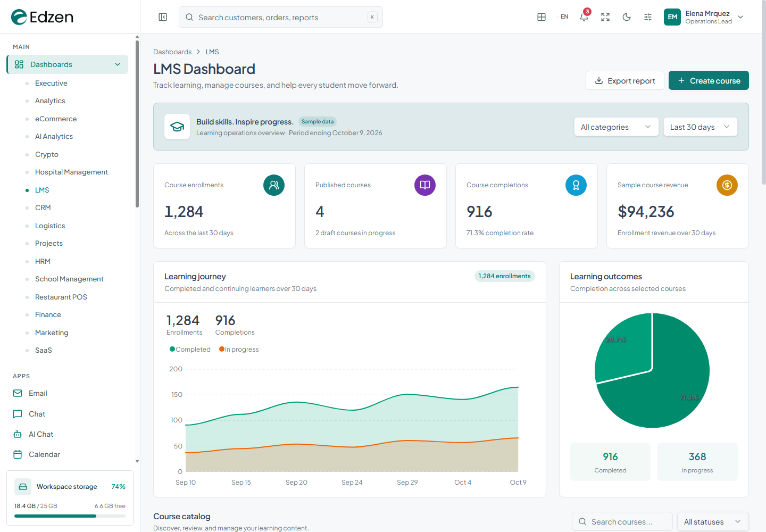Click the search magnifier icon in header

189,17
